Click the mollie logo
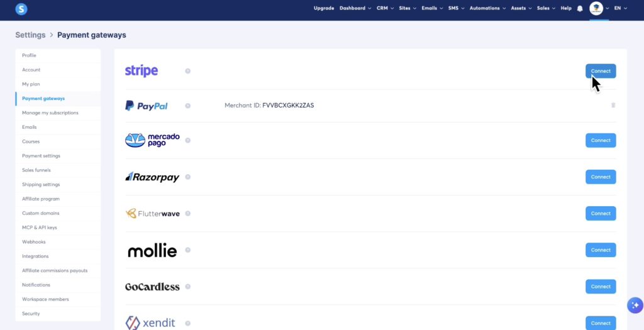Viewport: 644px width, 330px height. click(x=152, y=250)
